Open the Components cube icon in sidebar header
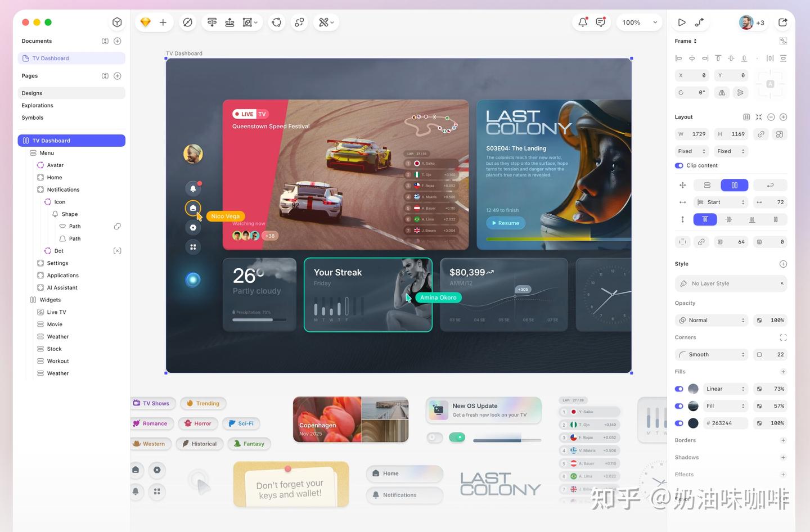Image resolution: width=810 pixels, height=532 pixels. pyautogui.click(x=117, y=22)
